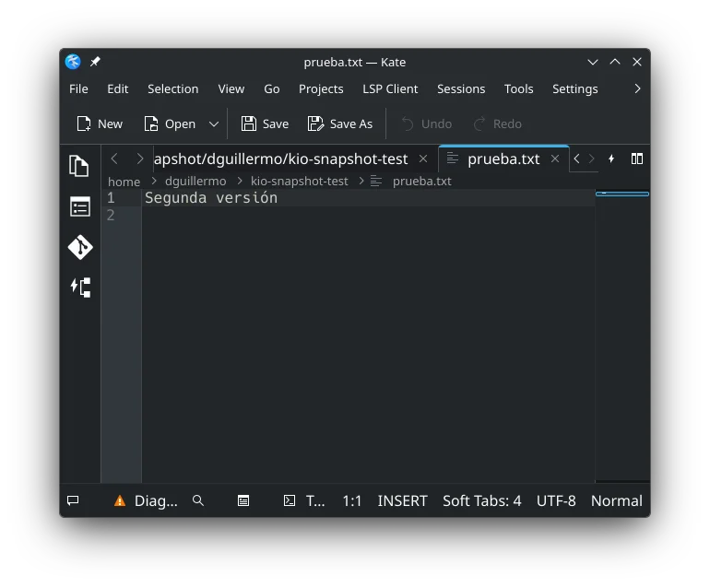Click the cursor position 1:1 indicator
Image resolution: width=710 pixels, height=588 pixels.
point(352,500)
